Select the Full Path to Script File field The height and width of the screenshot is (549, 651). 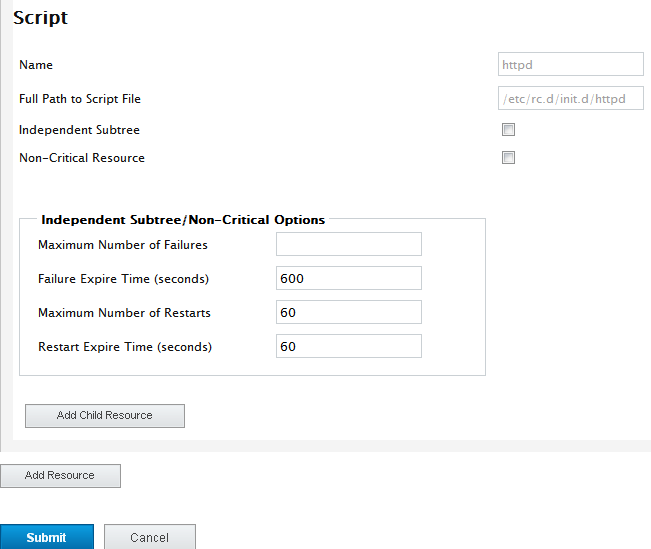coord(570,98)
